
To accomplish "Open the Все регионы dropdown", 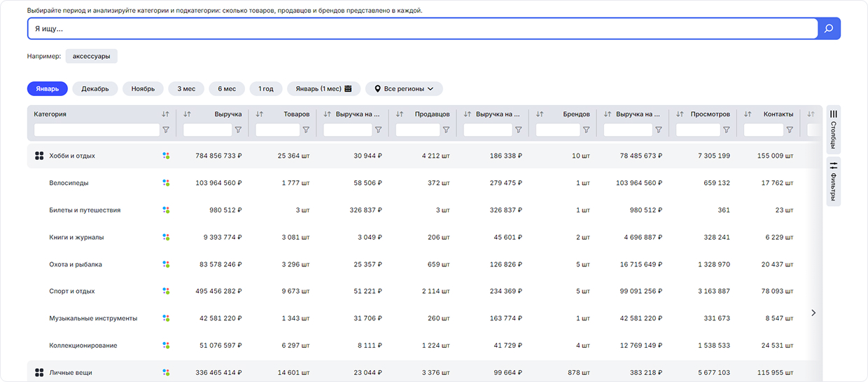I will (404, 89).
